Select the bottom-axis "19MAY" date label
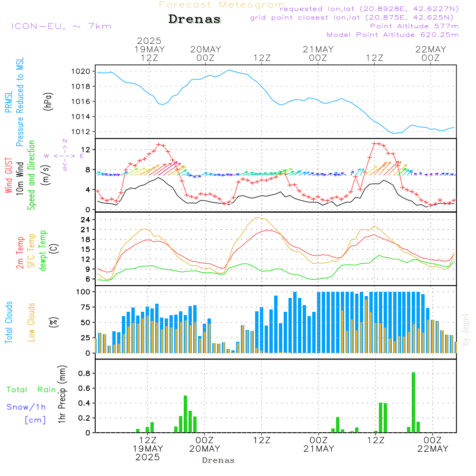476x476 pixels. [148, 449]
